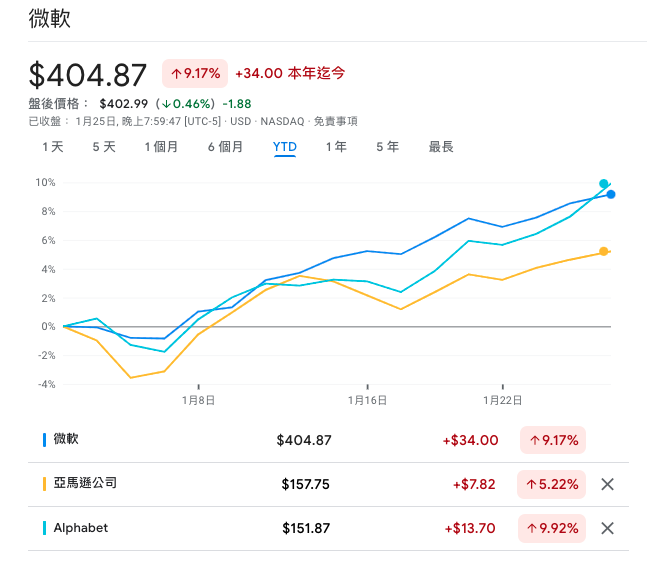
Task: Click the -4% y-axis label
Action: pyautogui.click(x=47, y=384)
